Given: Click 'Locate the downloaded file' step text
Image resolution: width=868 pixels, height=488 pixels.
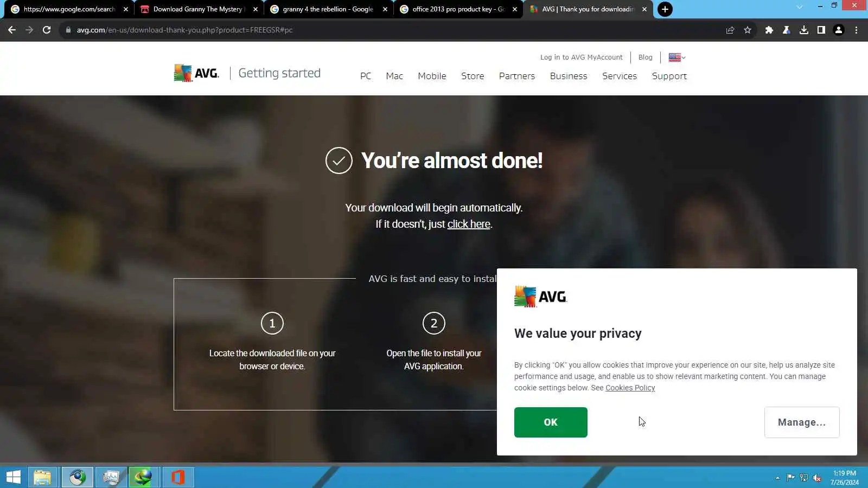Looking at the screenshot, I should (272, 359).
